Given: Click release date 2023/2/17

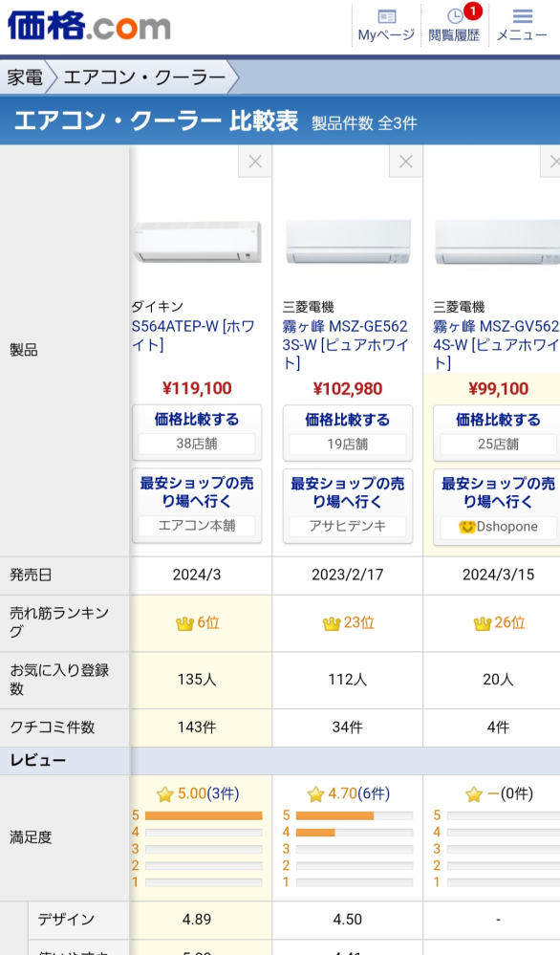Looking at the screenshot, I should click(348, 575).
